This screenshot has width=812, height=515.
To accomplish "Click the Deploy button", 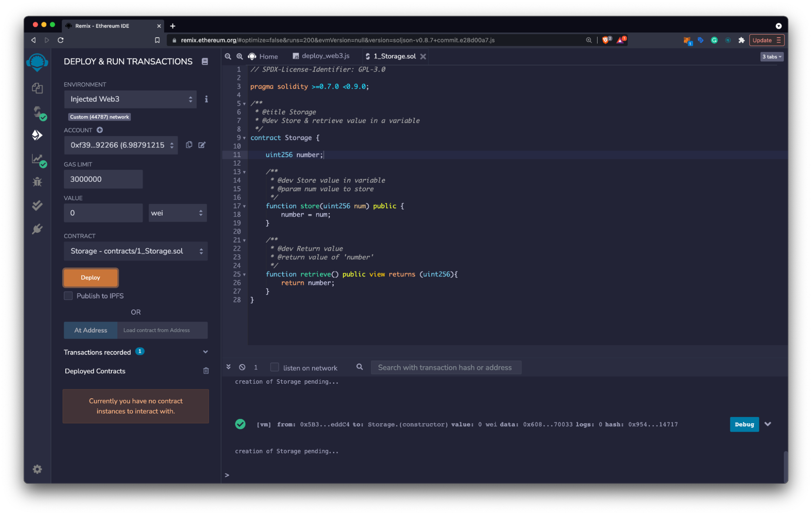I will click(90, 278).
